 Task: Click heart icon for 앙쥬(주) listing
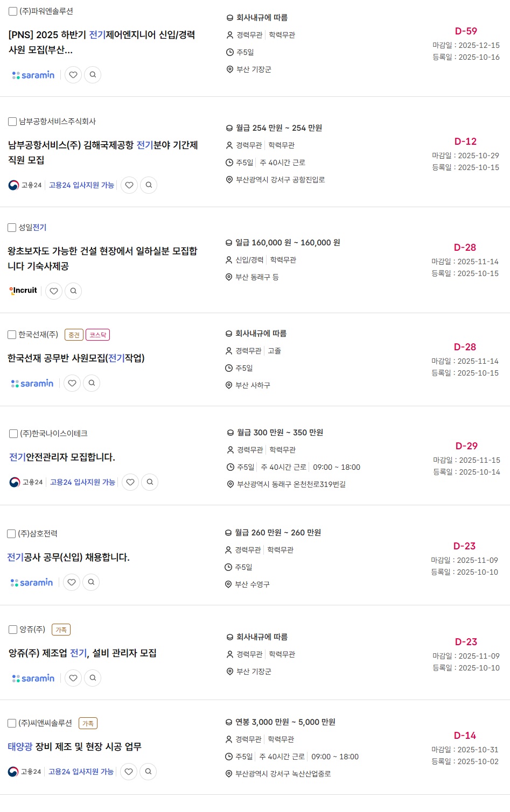click(x=73, y=678)
